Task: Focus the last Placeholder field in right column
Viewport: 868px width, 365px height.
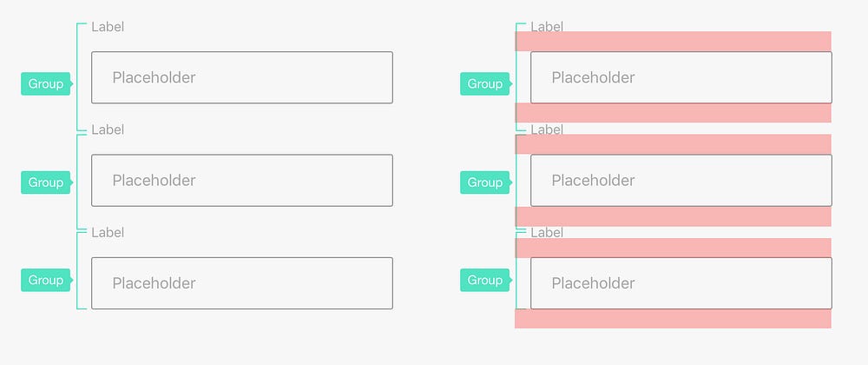Action: click(681, 283)
